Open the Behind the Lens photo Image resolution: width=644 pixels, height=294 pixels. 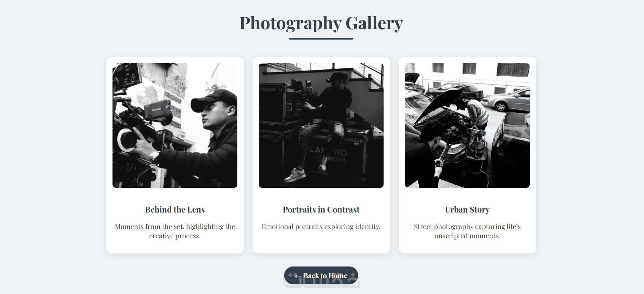point(175,126)
